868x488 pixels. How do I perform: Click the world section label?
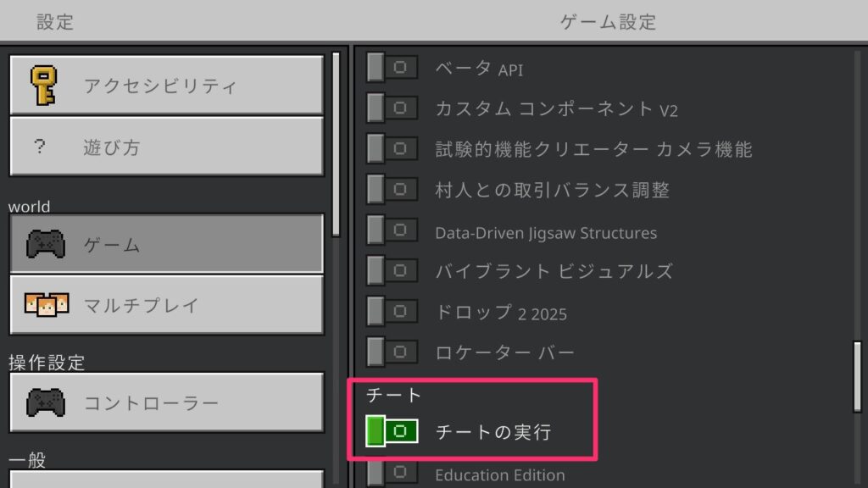point(30,207)
